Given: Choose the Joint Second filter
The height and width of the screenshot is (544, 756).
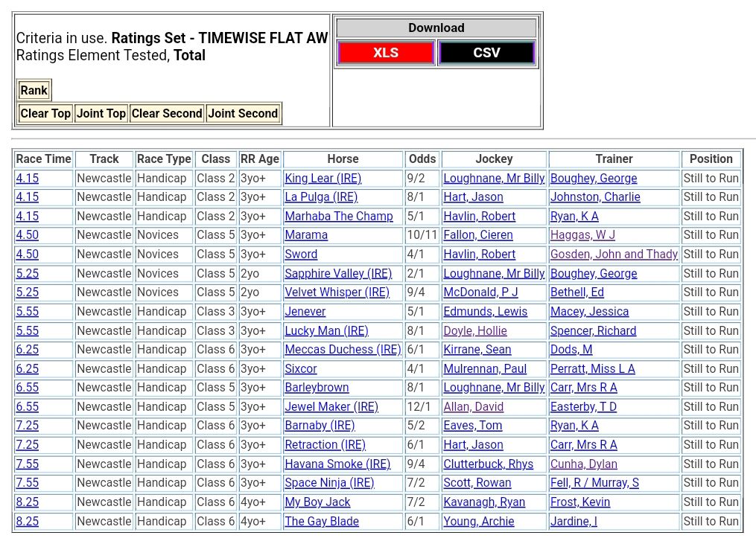Looking at the screenshot, I should coord(243,114).
